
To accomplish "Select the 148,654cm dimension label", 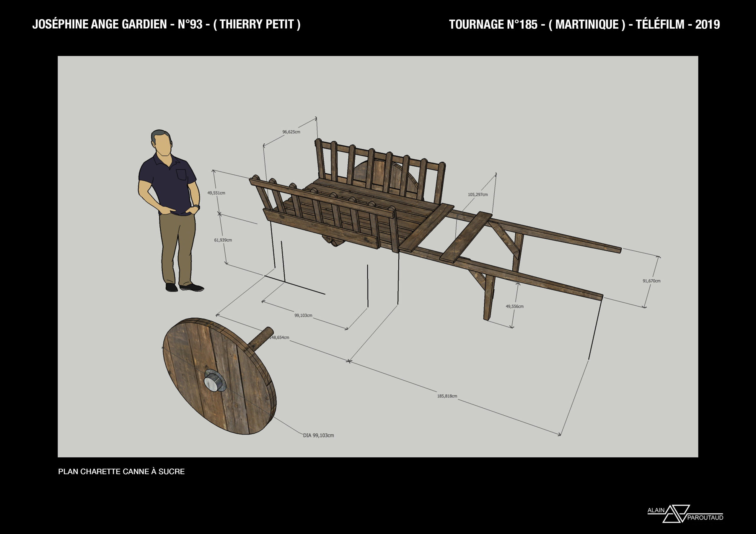I will click(280, 338).
